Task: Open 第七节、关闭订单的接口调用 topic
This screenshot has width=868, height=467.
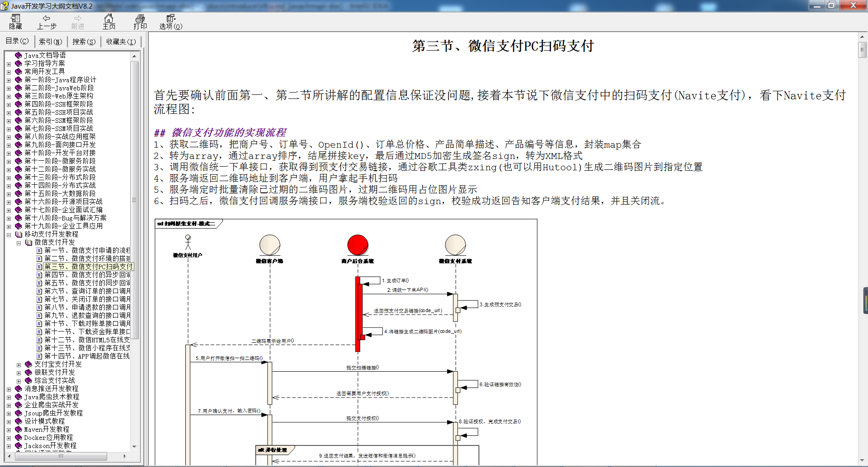Action: (x=87, y=299)
